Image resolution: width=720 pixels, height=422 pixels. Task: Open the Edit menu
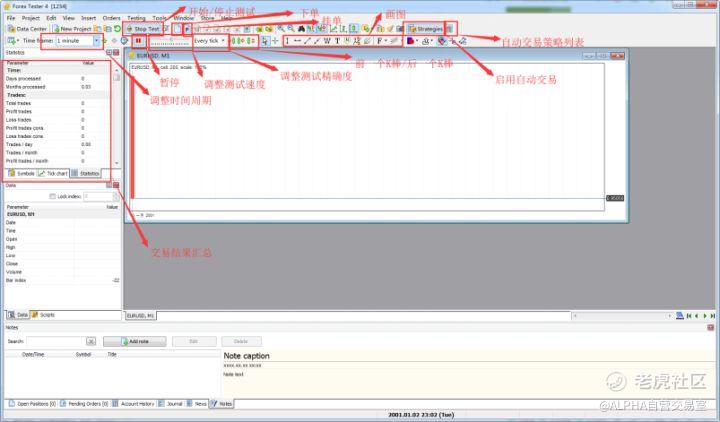[x=51, y=18]
